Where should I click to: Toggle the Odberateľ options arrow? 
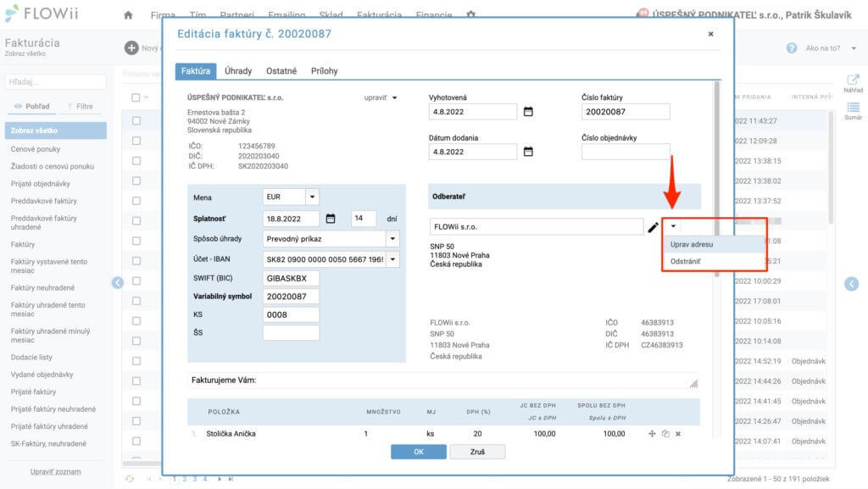(673, 226)
